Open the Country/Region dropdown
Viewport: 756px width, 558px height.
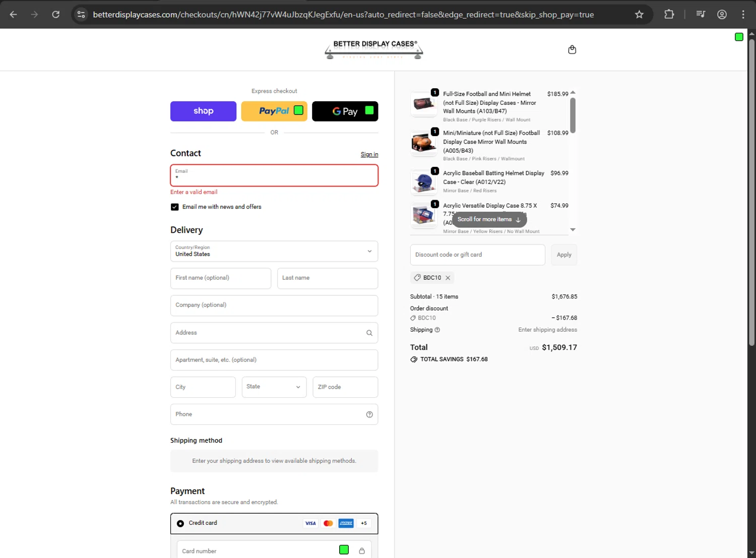pos(274,251)
